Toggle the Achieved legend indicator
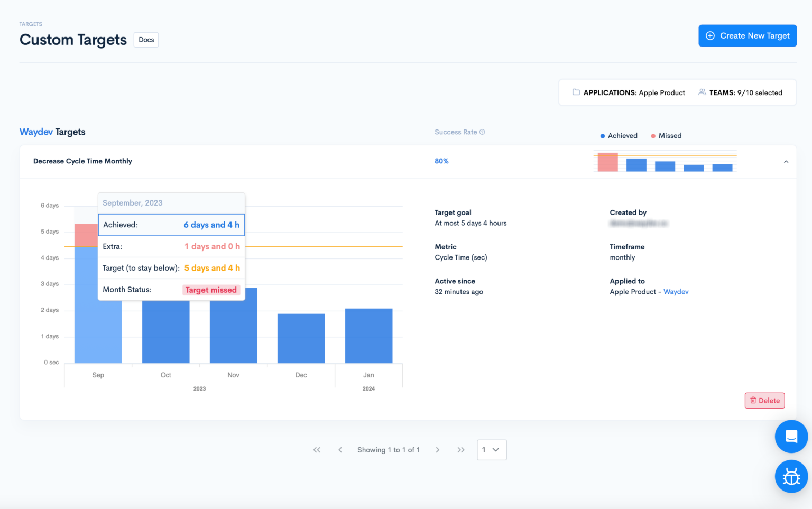Viewport: 812px width, 509px height. (603, 135)
